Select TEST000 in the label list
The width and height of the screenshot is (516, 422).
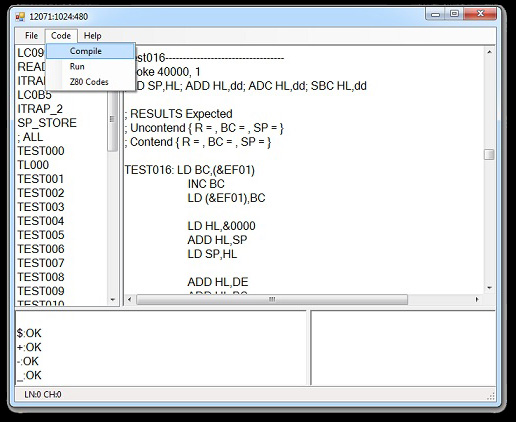[x=41, y=151]
